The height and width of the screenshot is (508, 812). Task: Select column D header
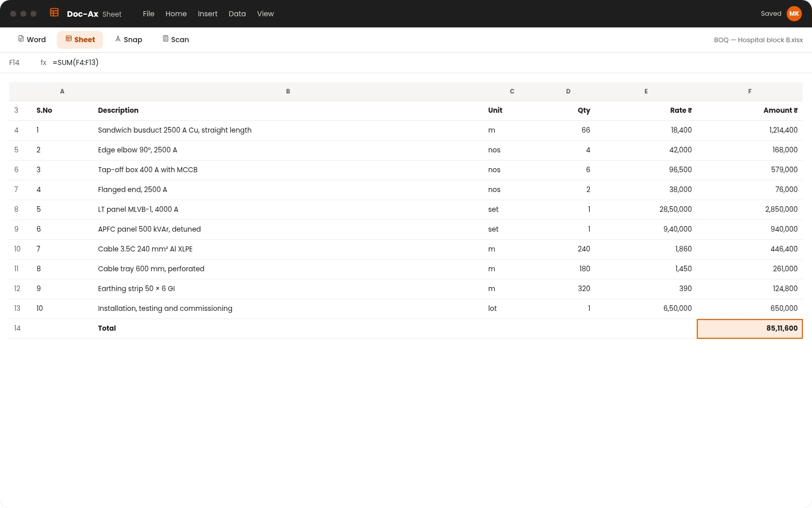[x=568, y=91]
